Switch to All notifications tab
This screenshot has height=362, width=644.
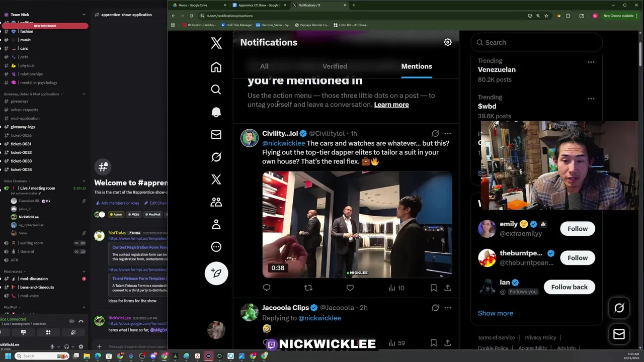pos(264,66)
